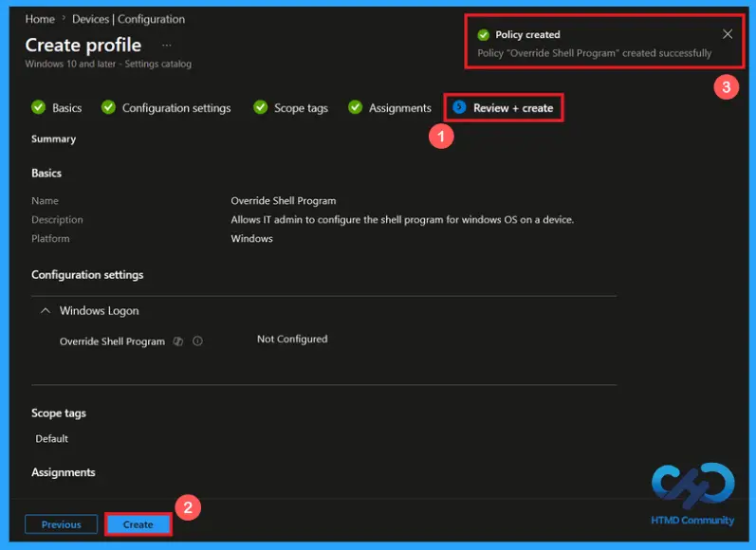Click copy icon beside Override Shell Program
This screenshot has width=756, height=550.
(x=178, y=341)
